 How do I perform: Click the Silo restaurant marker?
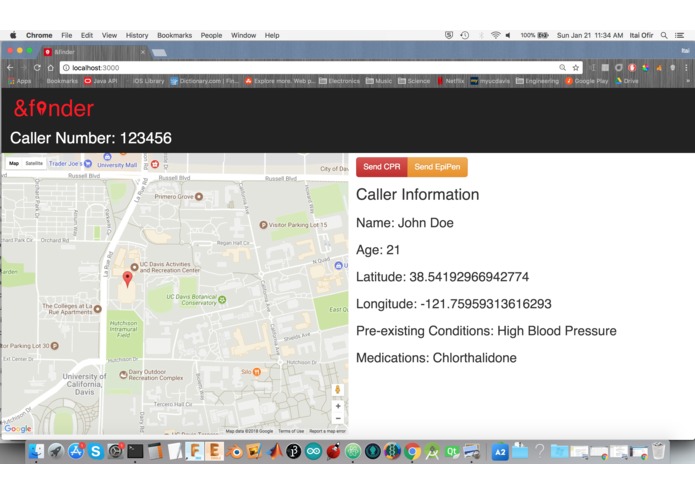(x=257, y=372)
